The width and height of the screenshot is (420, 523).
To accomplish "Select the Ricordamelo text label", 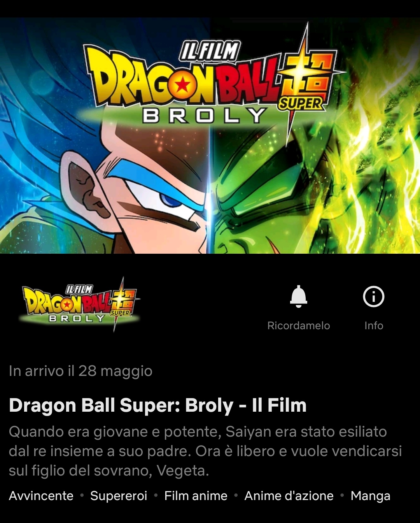I will pos(299,326).
